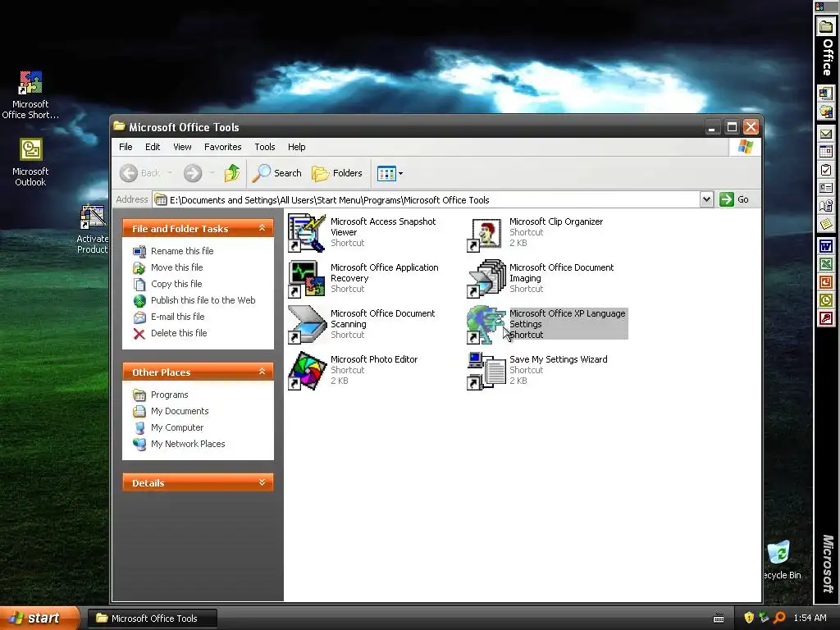Open the Favorites menu
840x630 pixels.
[x=223, y=147]
